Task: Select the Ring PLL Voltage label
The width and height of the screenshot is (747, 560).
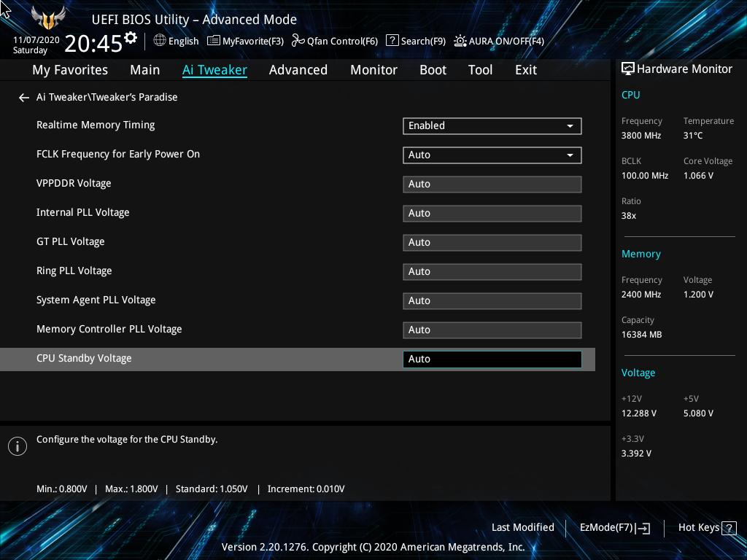Action: (x=74, y=271)
